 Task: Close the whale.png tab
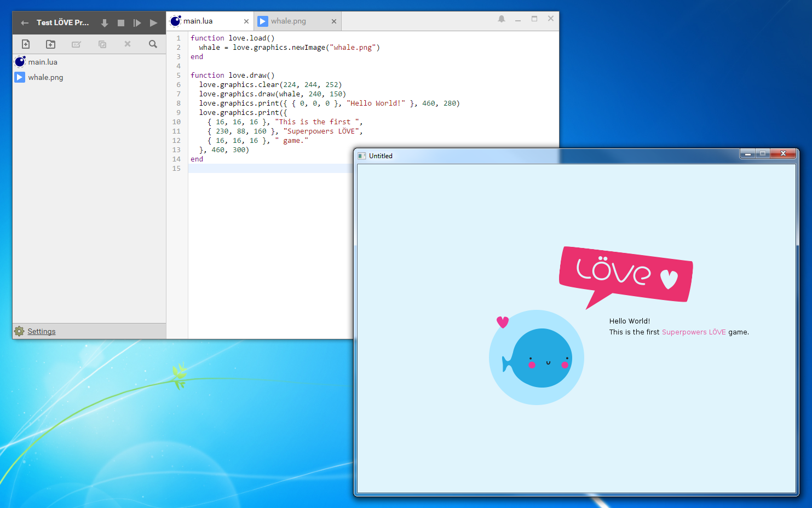point(334,21)
